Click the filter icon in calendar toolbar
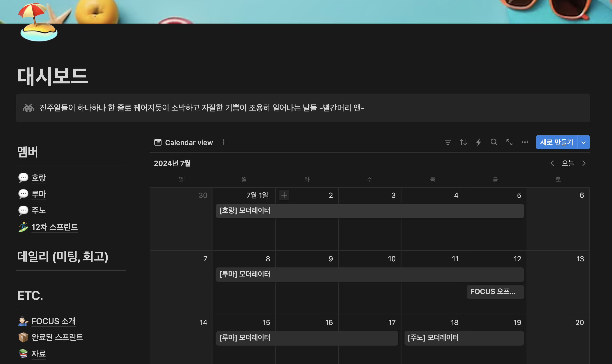The width and height of the screenshot is (612, 364). (448, 142)
